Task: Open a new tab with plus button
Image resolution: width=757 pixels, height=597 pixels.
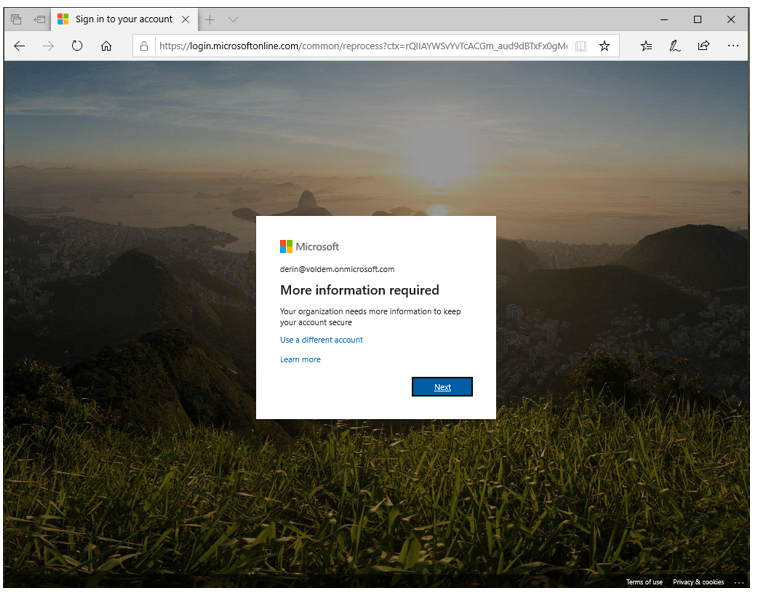Action: (210, 19)
